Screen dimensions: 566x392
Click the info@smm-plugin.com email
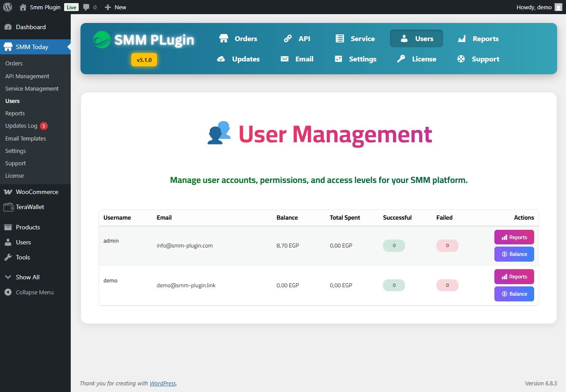[184, 245]
